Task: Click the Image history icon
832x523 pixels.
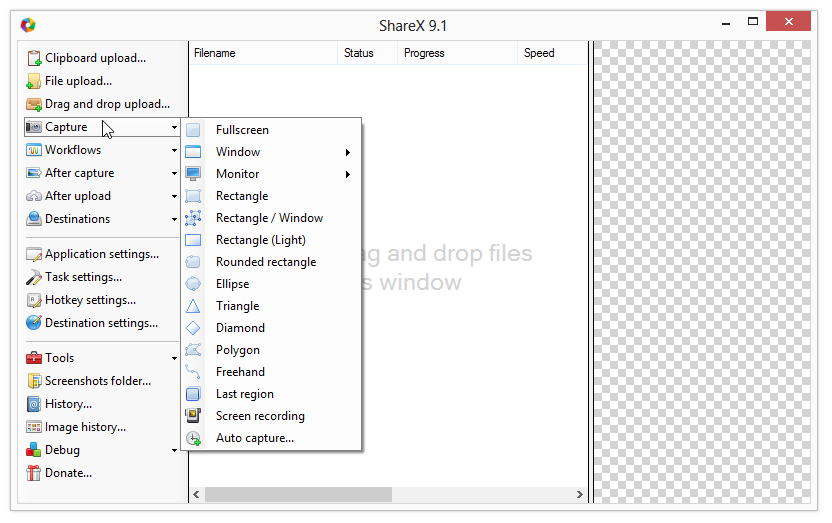Action: pos(34,427)
